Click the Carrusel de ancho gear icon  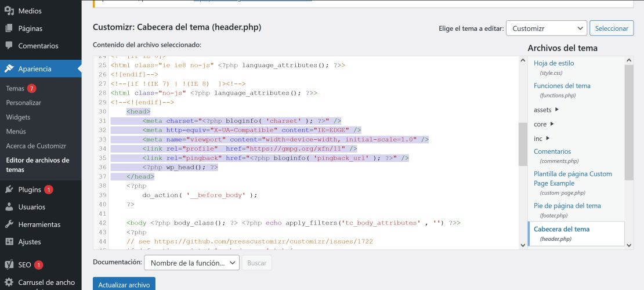coord(9,282)
